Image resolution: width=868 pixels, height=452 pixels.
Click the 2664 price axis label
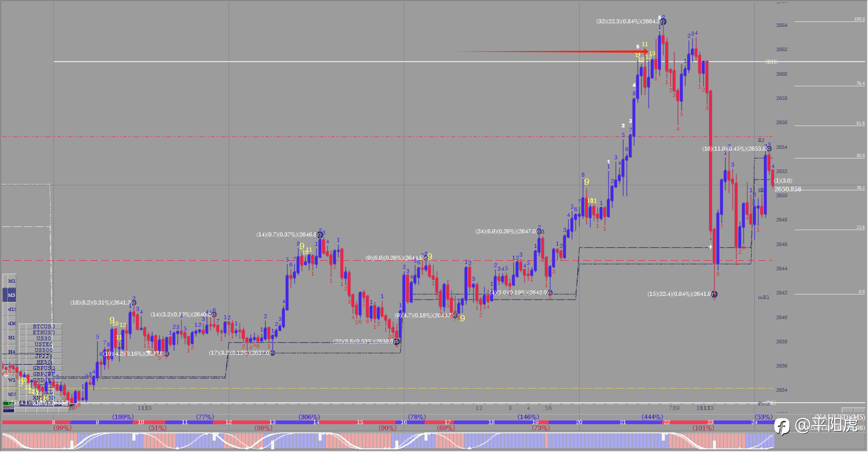click(782, 25)
